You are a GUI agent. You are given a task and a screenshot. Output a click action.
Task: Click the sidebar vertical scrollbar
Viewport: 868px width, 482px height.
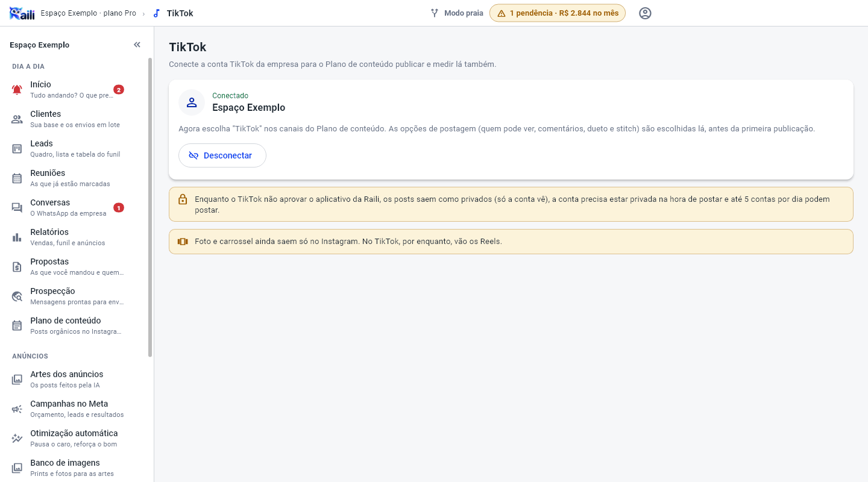point(150,207)
